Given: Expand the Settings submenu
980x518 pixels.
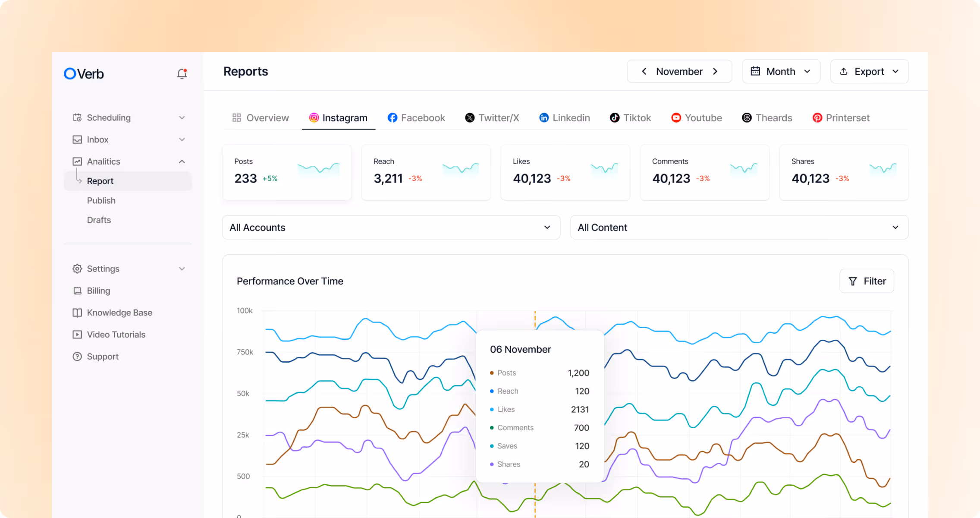Looking at the screenshot, I should pos(182,268).
